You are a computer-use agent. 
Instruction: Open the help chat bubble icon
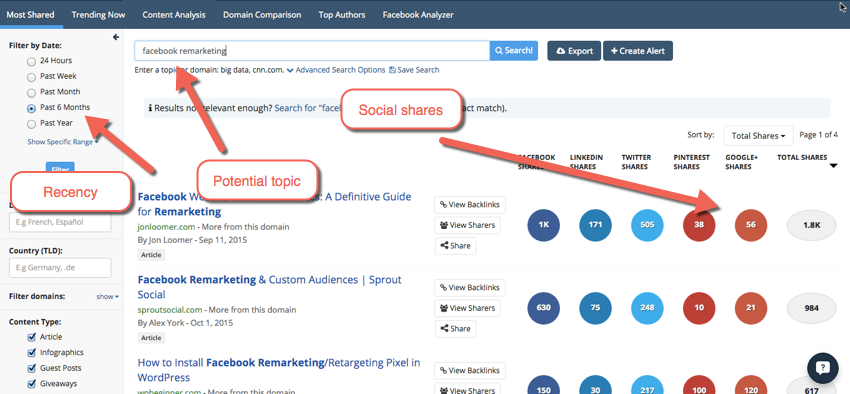(x=822, y=368)
